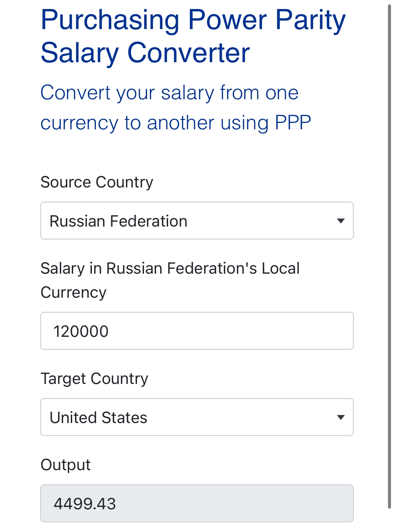Click the 120000 value in the salary box
This screenshot has height=532, width=394.
coord(81,331)
